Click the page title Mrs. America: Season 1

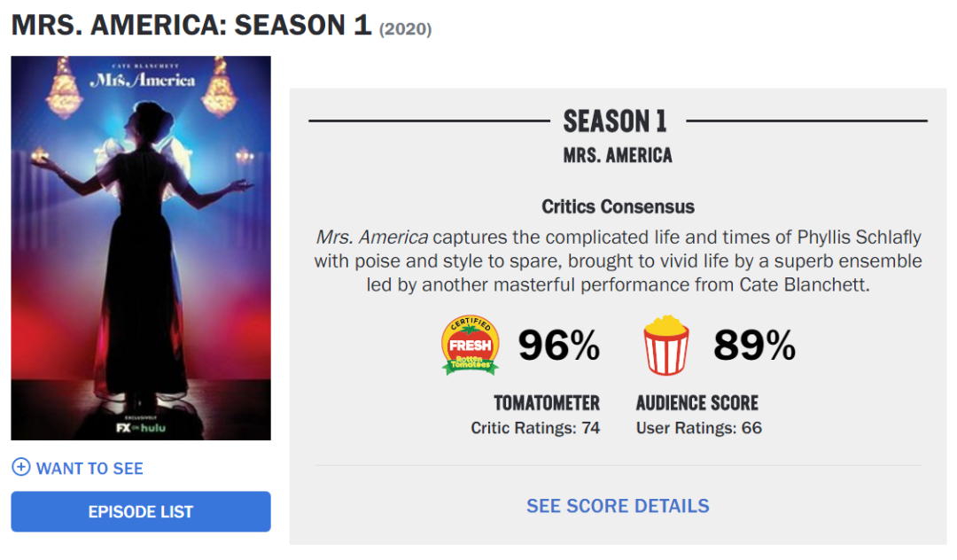[191, 25]
